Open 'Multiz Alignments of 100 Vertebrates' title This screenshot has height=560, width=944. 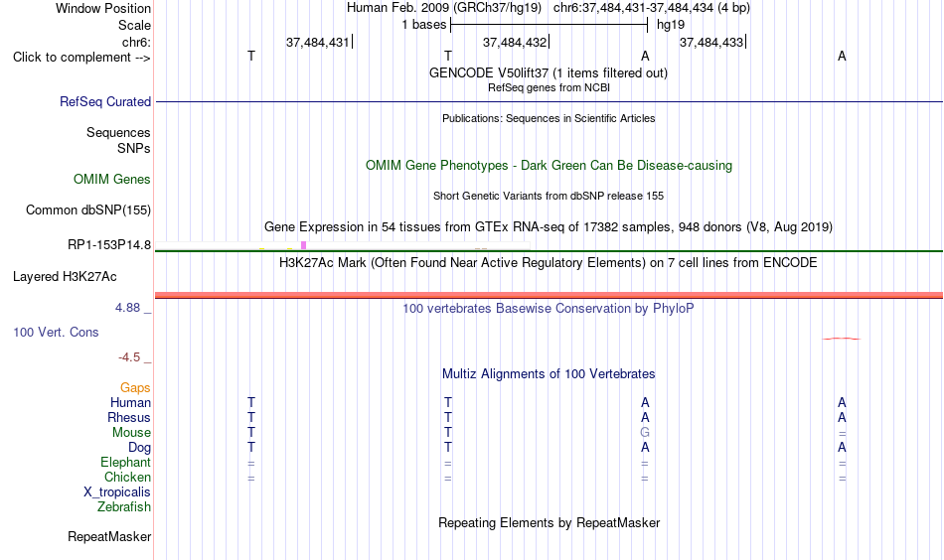549,374
